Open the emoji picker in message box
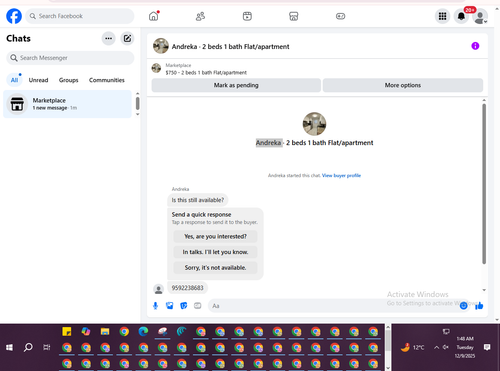This screenshot has height=371, width=500. click(x=463, y=306)
